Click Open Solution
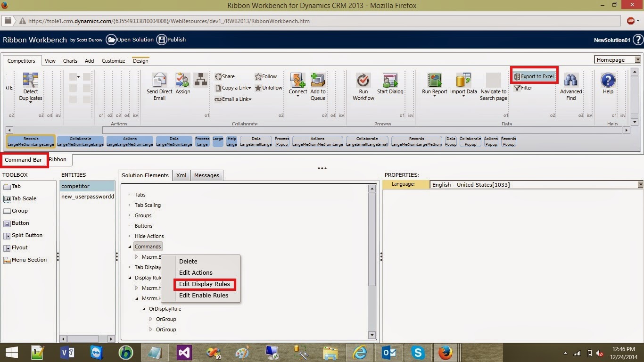 pyautogui.click(x=130, y=40)
